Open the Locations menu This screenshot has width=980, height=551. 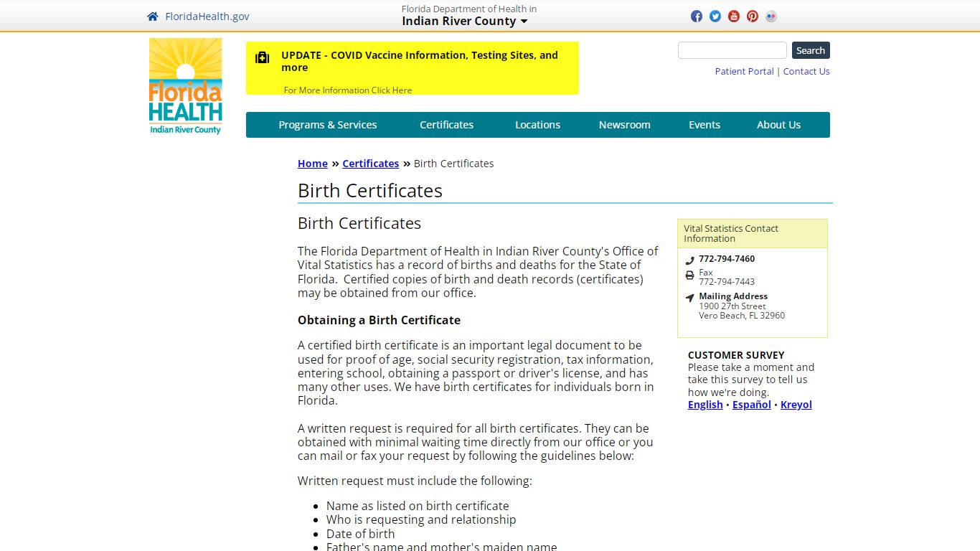click(x=538, y=125)
